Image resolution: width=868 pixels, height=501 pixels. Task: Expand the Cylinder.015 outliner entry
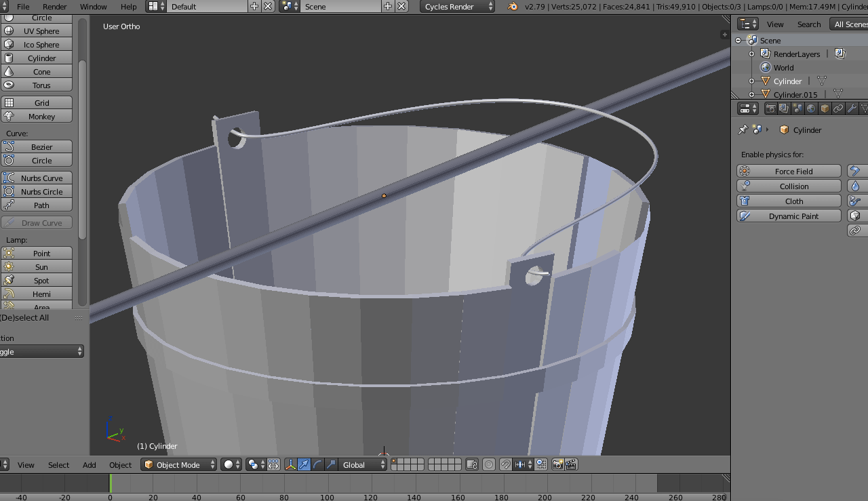point(751,94)
